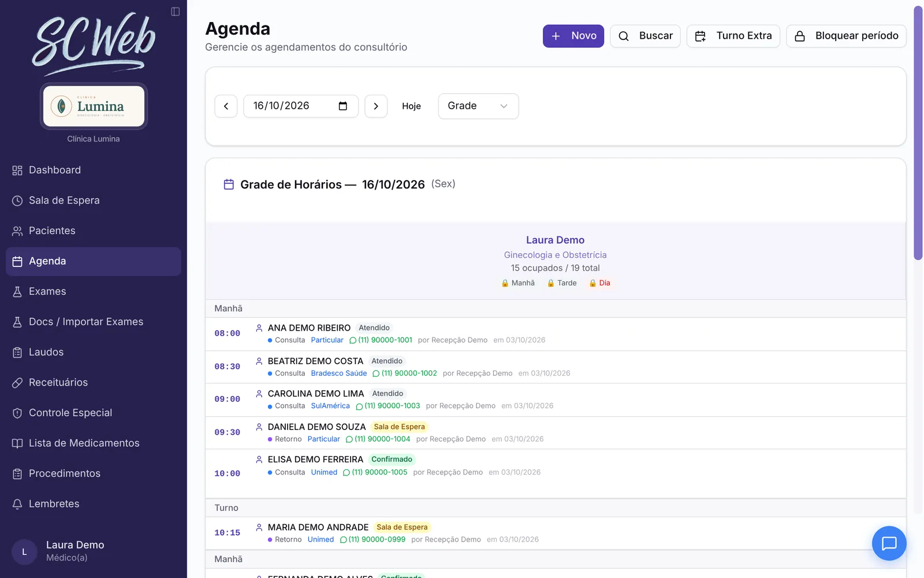Image resolution: width=924 pixels, height=578 pixels.
Task: Go to the next day
Action: 376,106
